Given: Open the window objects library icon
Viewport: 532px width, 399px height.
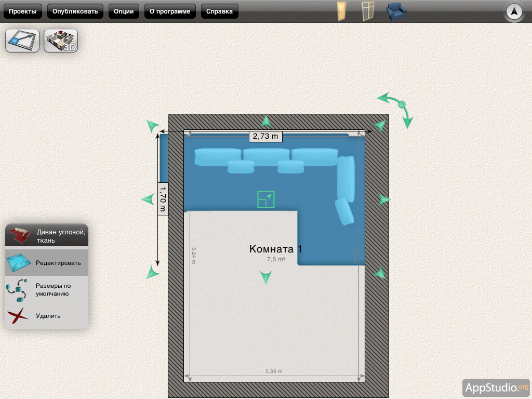Looking at the screenshot, I should (368, 11).
